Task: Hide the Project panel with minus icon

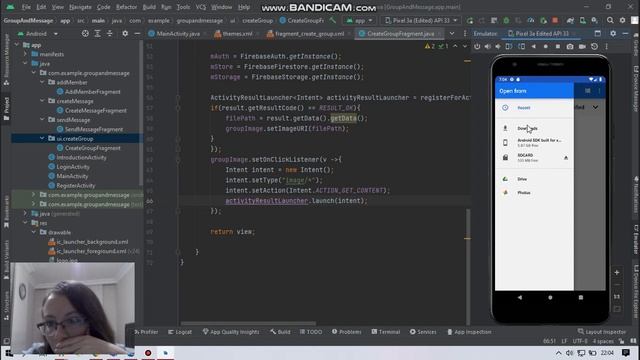Action: (x=137, y=33)
